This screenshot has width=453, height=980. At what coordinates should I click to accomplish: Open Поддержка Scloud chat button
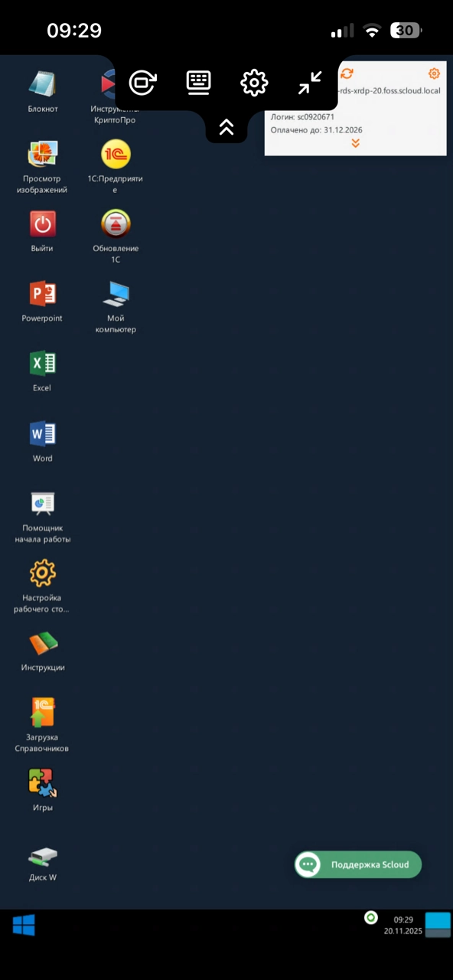coord(358,864)
